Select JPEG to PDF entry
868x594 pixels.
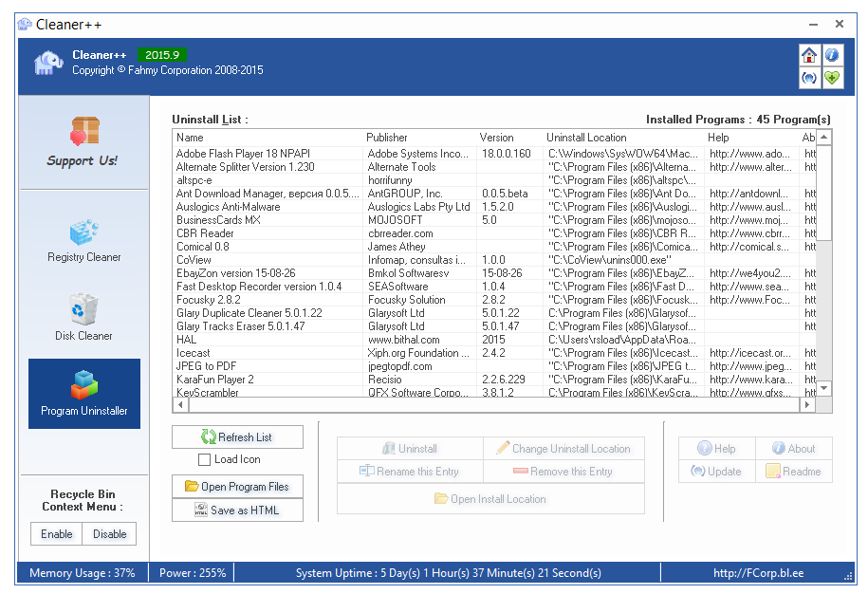tap(494, 366)
